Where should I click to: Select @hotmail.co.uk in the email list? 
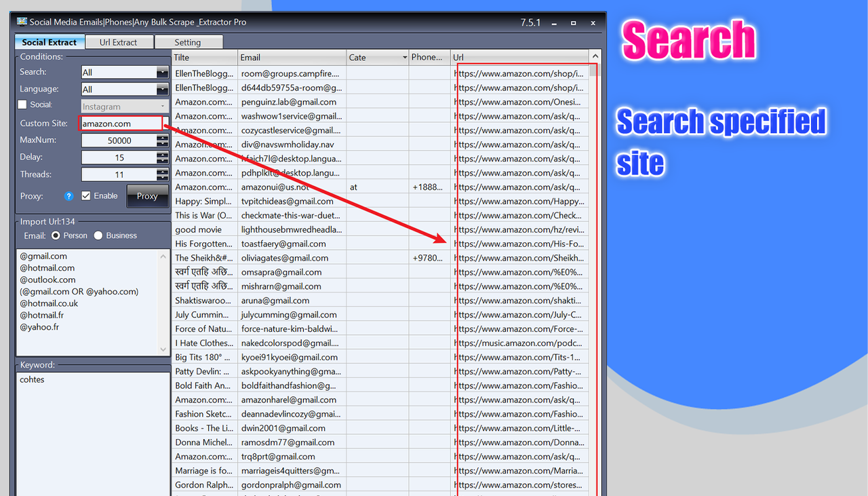point(49,303)
